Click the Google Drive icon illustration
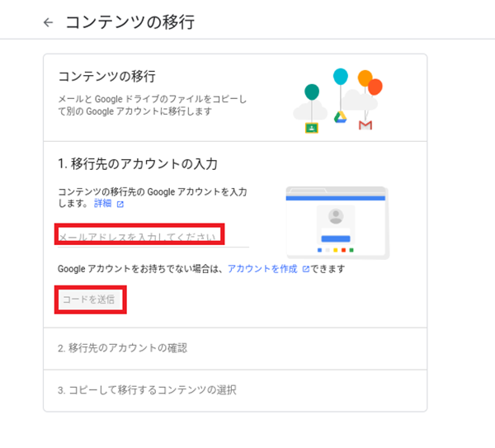 pyautogui.click(x=340, y=117)
